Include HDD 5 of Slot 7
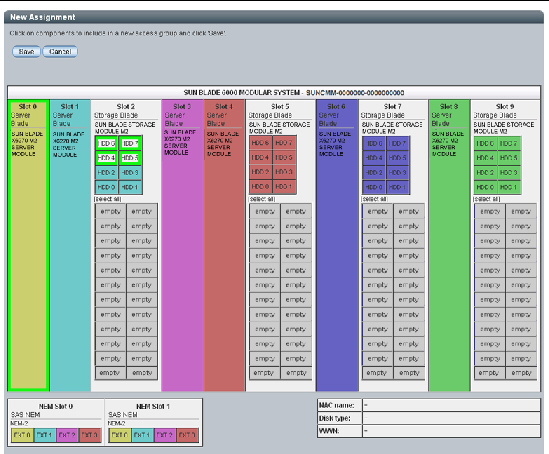 click(398, 158)
